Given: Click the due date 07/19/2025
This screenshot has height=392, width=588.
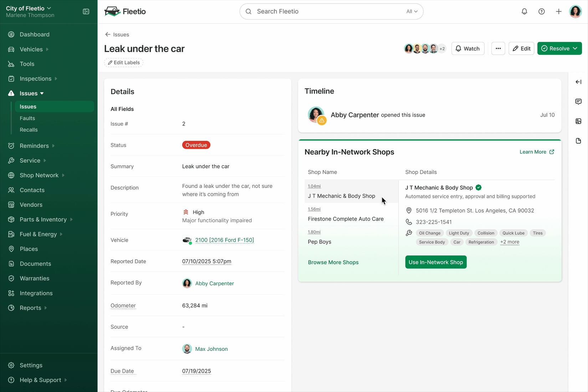Looking at the screenshot, I should click(196, 371).
